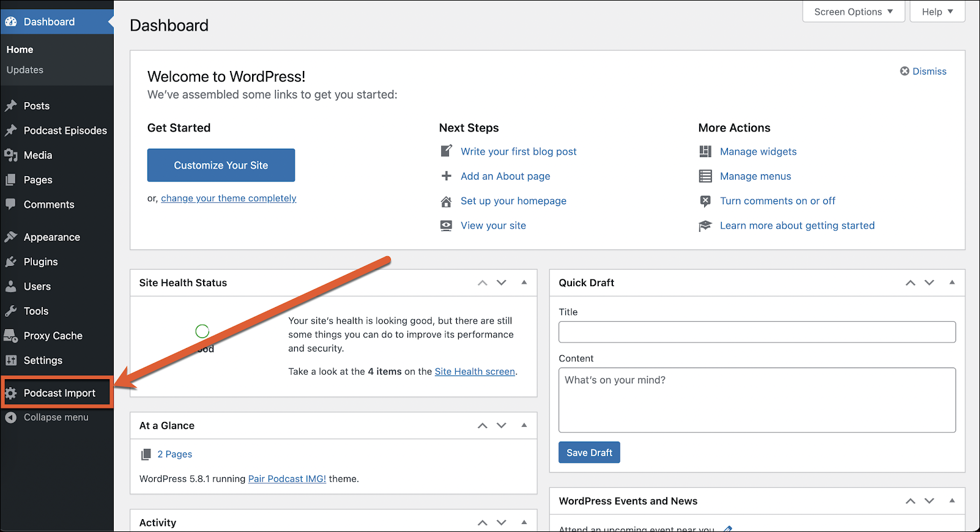Click the home icon beside Set up your homepage
Viewport: 980px width, 532px height.
(447, 201)
